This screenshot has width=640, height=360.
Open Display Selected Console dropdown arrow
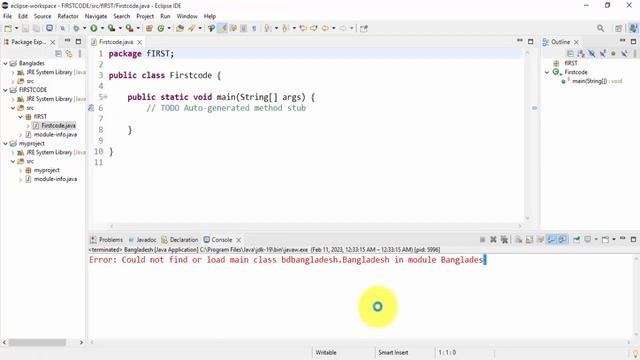tap(596, 240)
